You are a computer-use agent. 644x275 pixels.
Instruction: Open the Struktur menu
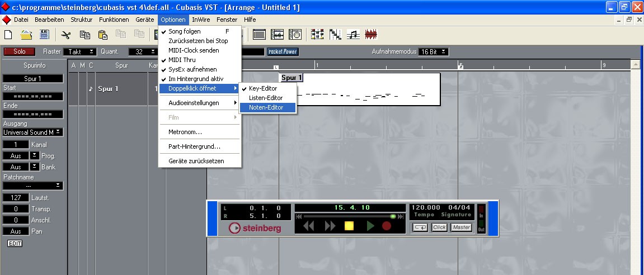point(81,20)
